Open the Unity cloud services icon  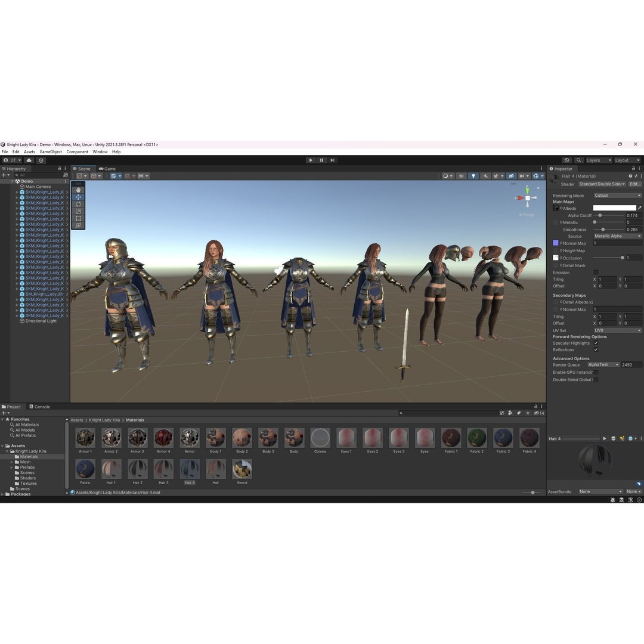coord(29,160)
